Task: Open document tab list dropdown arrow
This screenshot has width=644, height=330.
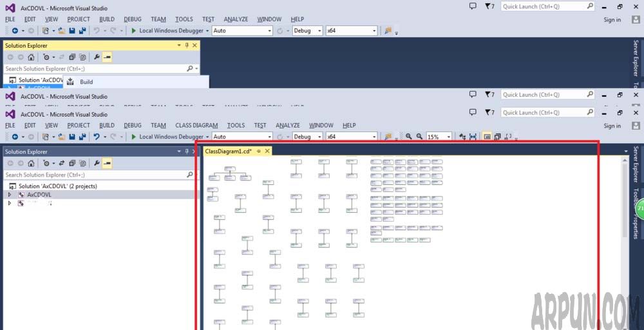Action: pyautogui.click(x=626, y=151)
